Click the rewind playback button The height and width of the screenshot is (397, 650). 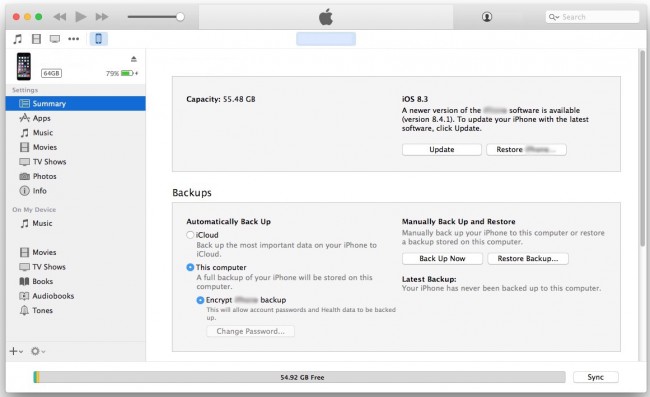(x=60, y=17)
